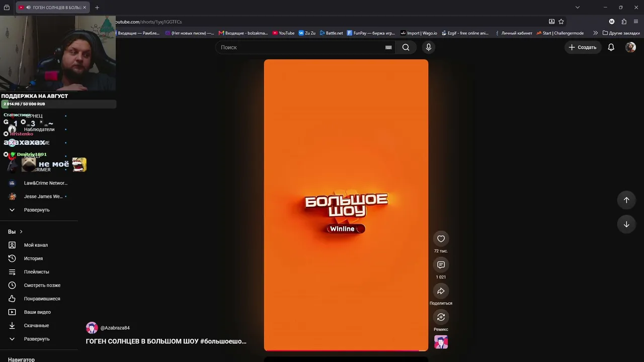
Task: Open the sound thumbnail below Ремикс
Action: (441, 342)
